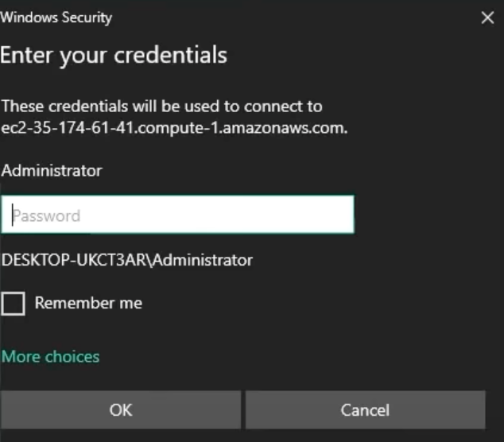Focus the password box under Administrator

coord(177,215)
